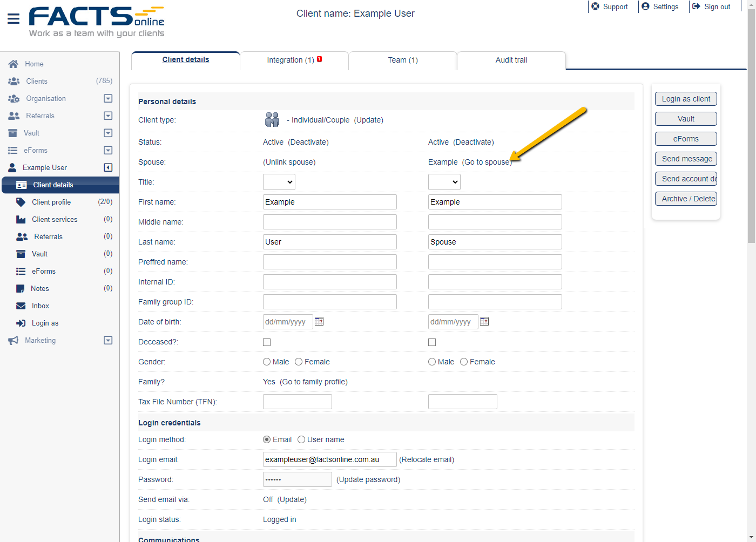Click the Login as arrow icon
This screenshot has width=756, height=542.
point(21,323)
